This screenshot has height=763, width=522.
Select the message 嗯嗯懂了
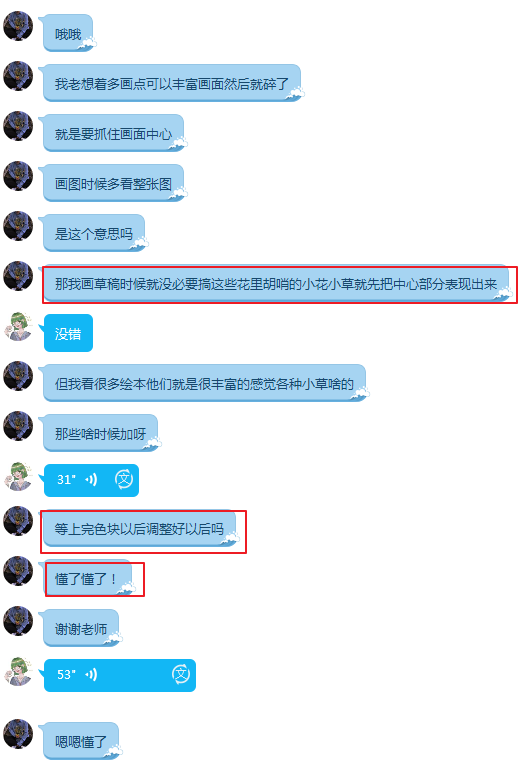(81, 741)
